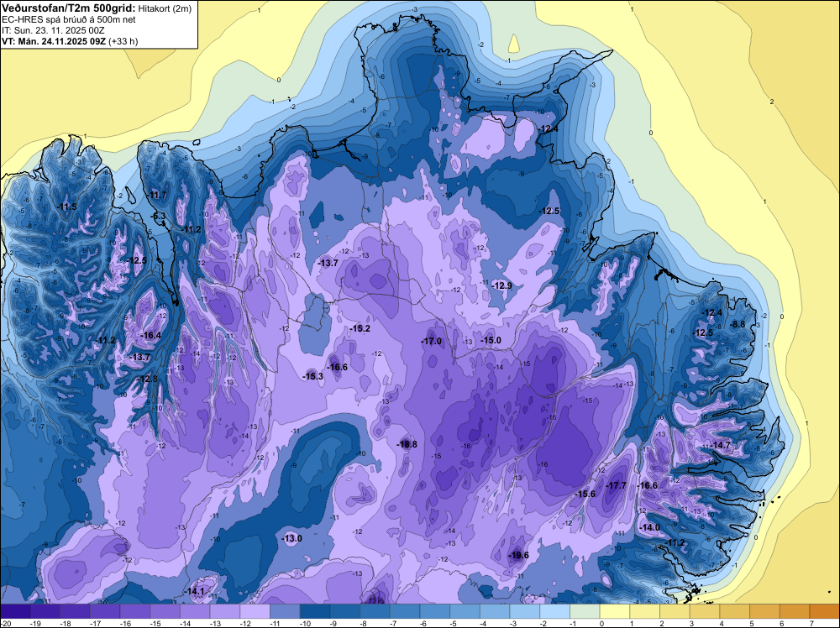Pick the -6.3 temperature value
The image size is (840, 628).
[x=159, y=216]
